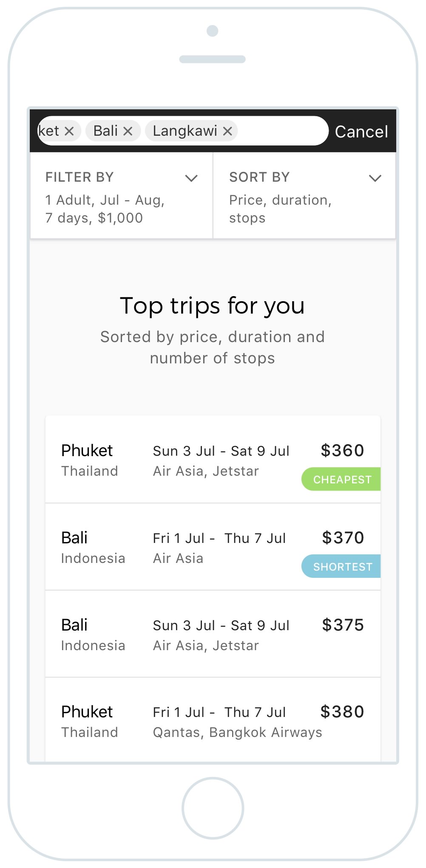Open the Bali $375 trip result

213,634
